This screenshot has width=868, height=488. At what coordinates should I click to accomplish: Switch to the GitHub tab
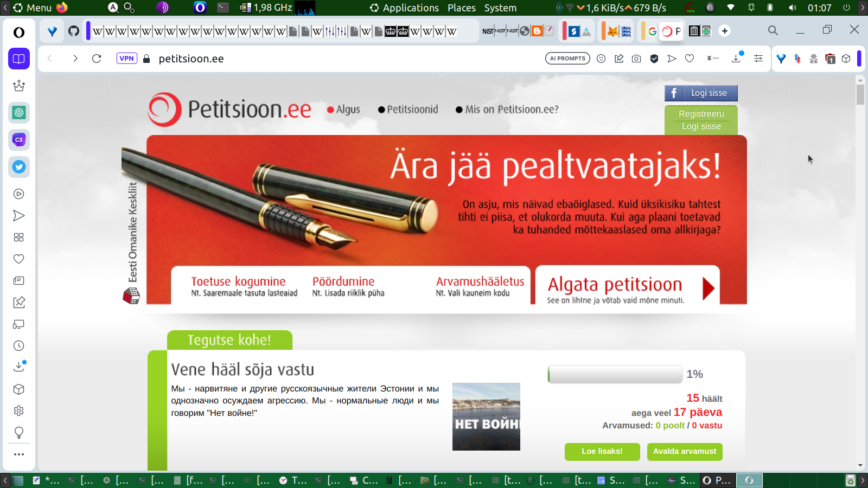[74, 31]
